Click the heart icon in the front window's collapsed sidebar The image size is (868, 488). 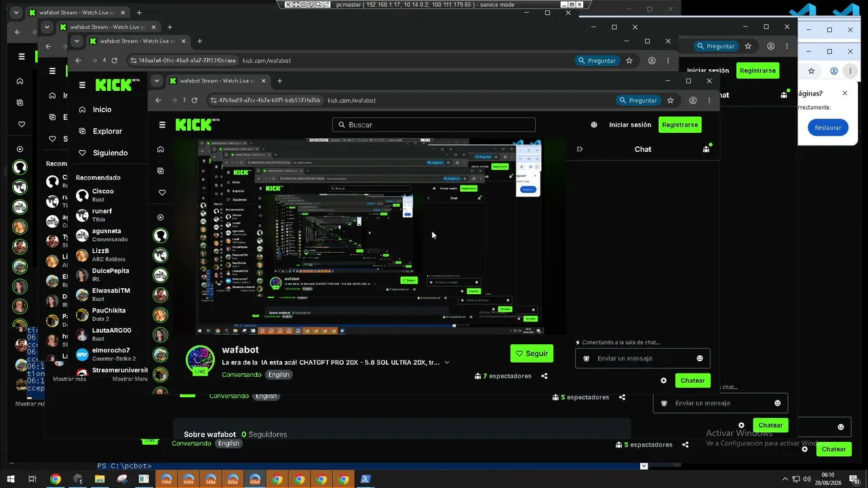pos(161,192)
